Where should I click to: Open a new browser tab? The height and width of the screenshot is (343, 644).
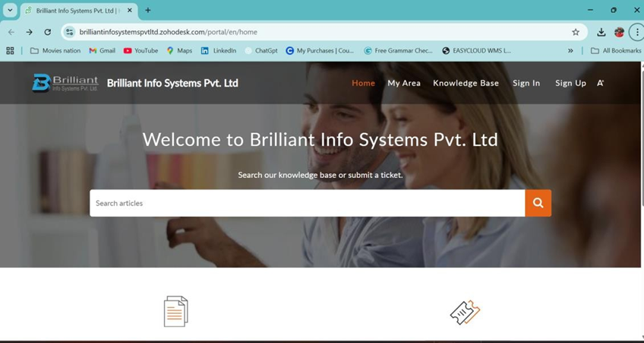coord(148,11)
